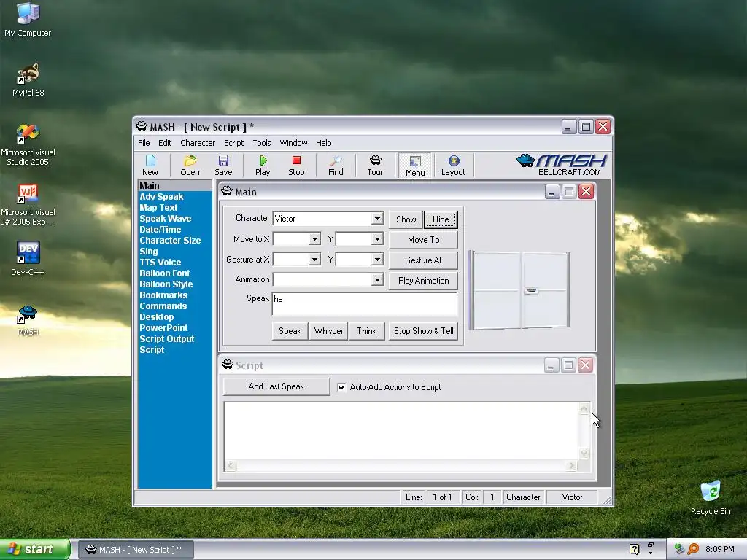Open the Tools menu
Viewport: 747px width, 560px height.
pos(262,143)
